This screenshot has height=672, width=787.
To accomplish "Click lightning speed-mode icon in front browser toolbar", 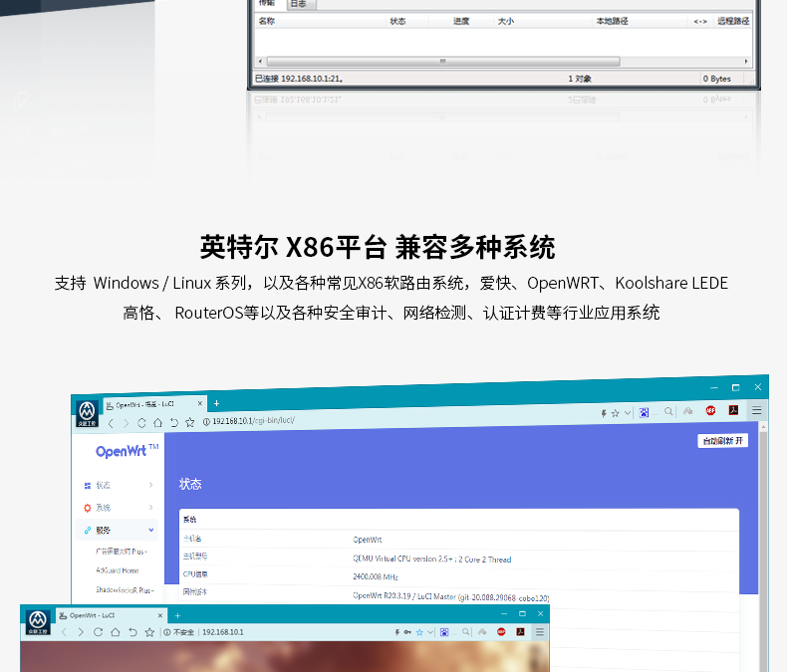I will click(397, 632).
